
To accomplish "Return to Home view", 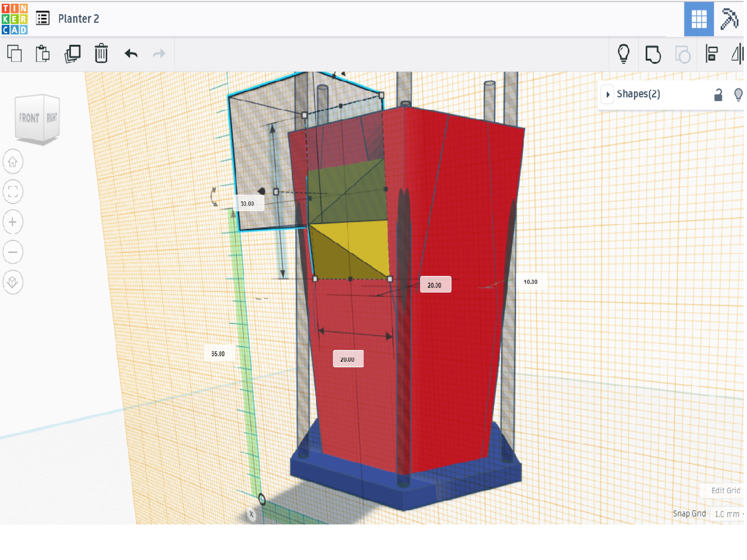I will 13,162.
